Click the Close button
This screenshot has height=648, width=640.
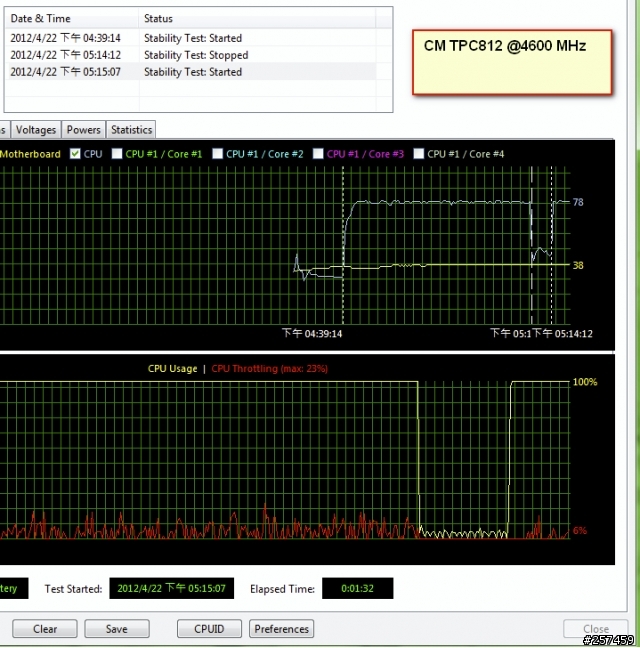tap(596, 629)
